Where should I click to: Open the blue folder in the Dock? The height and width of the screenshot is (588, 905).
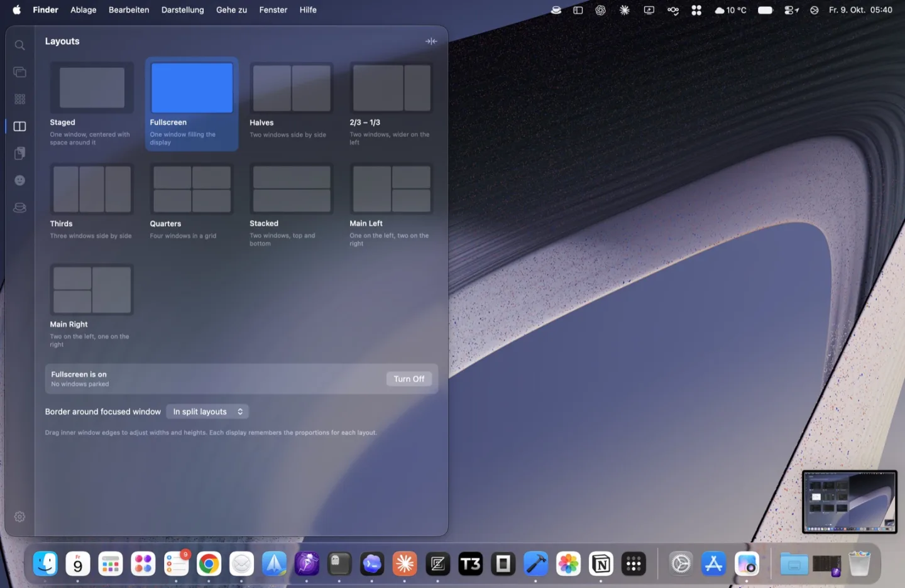[794, 564]
